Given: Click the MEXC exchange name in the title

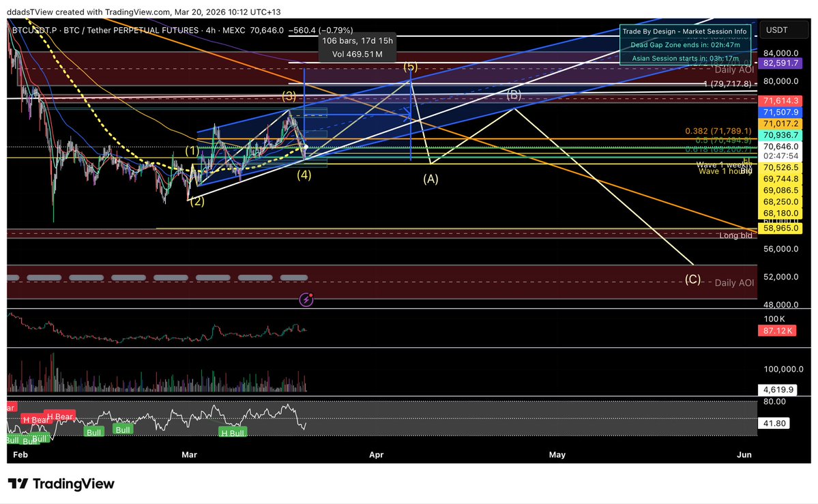Looking at the screenshot, I should click(x=234, y=30).
